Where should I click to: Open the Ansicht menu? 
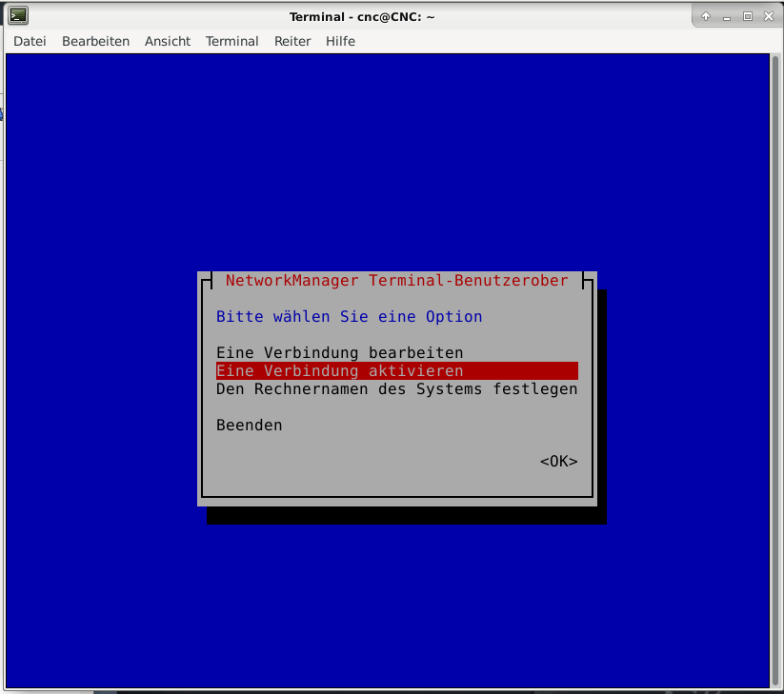[168, 41]
